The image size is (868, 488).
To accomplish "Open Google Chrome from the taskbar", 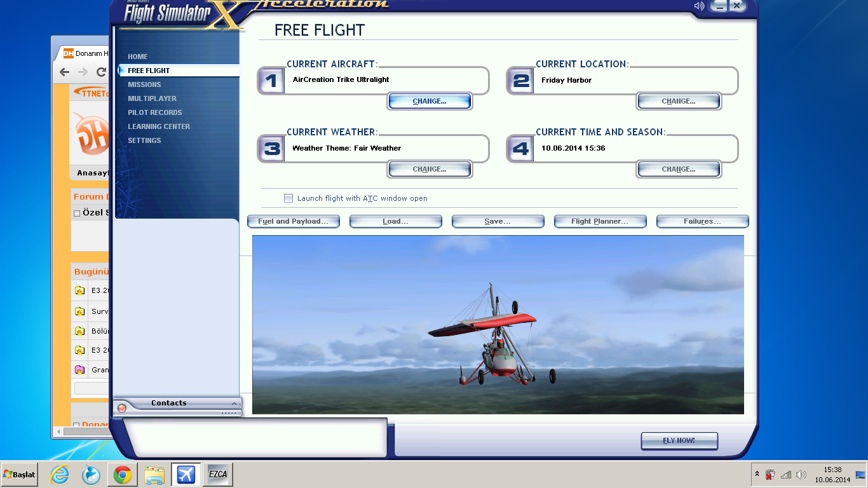I will (123, 474).
